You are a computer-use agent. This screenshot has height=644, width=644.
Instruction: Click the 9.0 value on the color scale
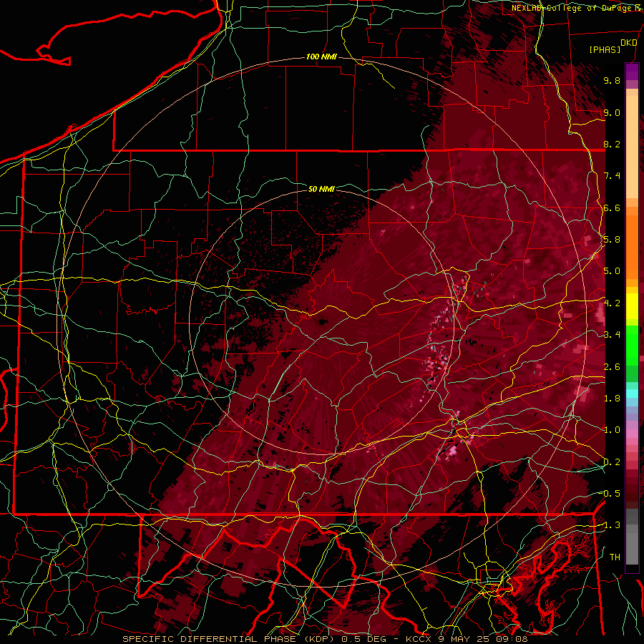(x=612, y=112)
